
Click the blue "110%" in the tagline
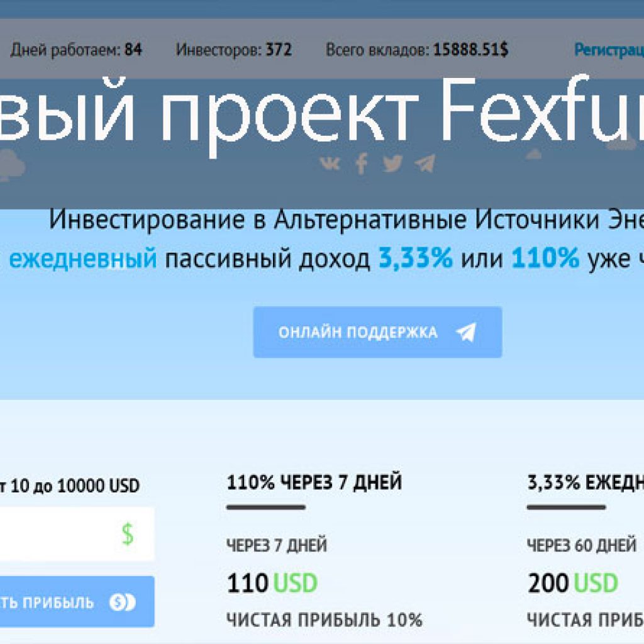tap(545, 258)
